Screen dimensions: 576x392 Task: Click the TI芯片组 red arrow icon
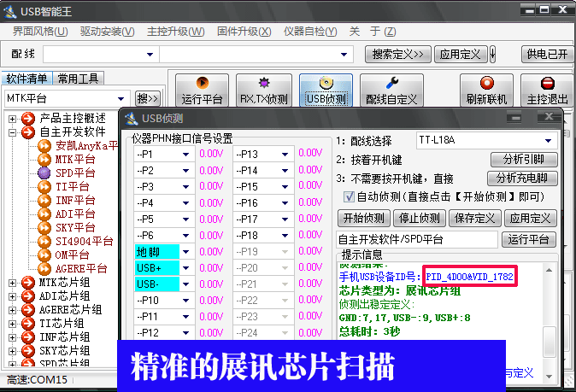tap(28, 324)
